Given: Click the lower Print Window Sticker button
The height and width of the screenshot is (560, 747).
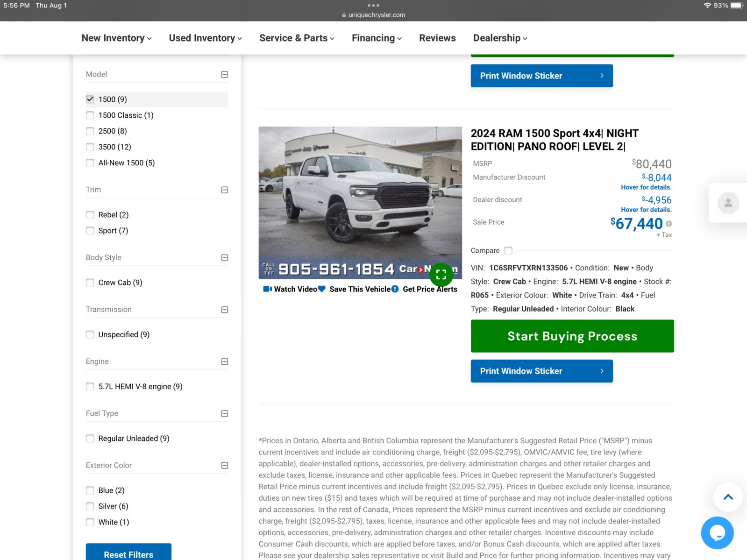Looking at the screenshot, I should click(542, 371).
